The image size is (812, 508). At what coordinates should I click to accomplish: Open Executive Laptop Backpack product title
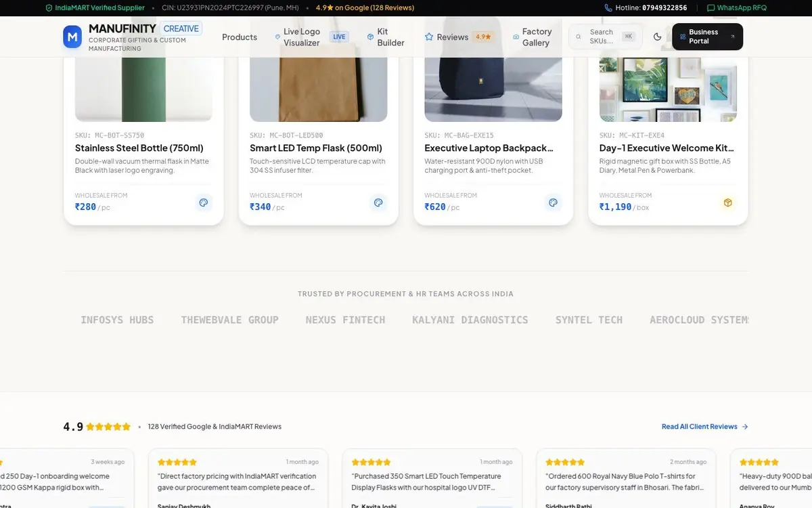pyautogui.click(x=489, y=148)
